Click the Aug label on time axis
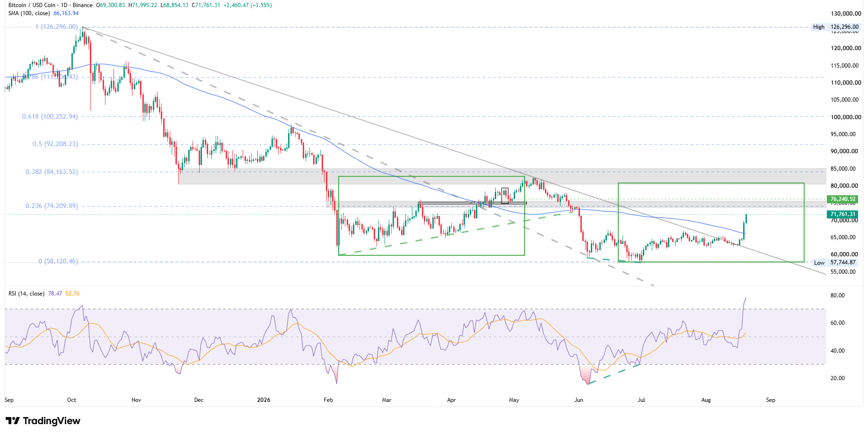This screenshot has width=868, height=435. point(706,400)
